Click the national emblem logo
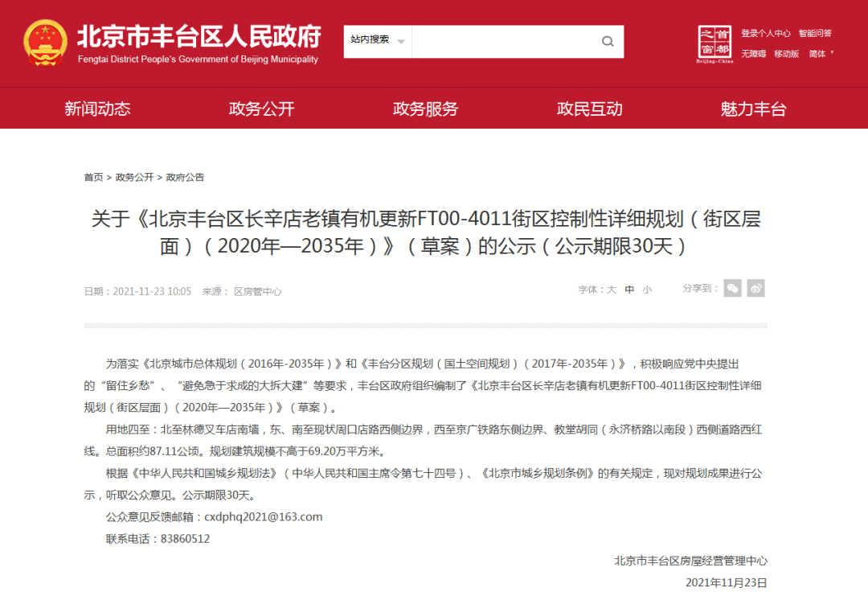 point(46,43)
